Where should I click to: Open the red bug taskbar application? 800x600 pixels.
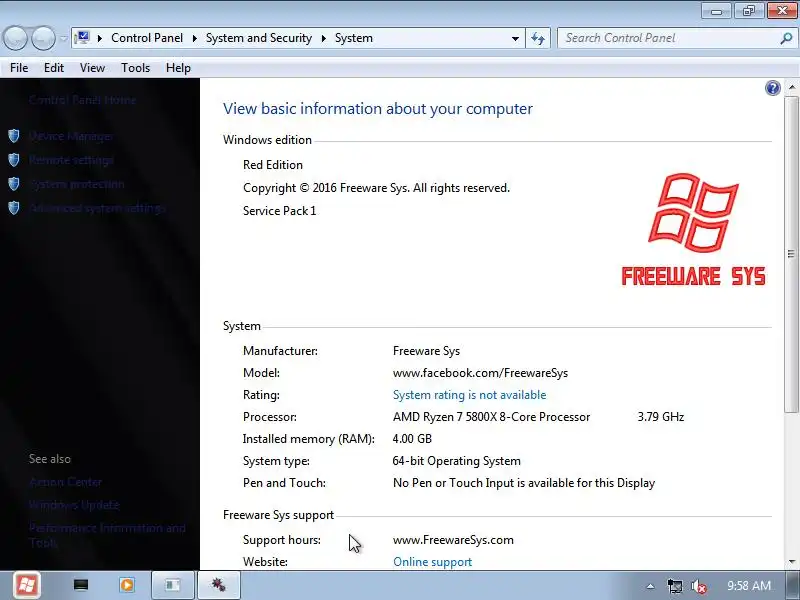tap(218, 585)
